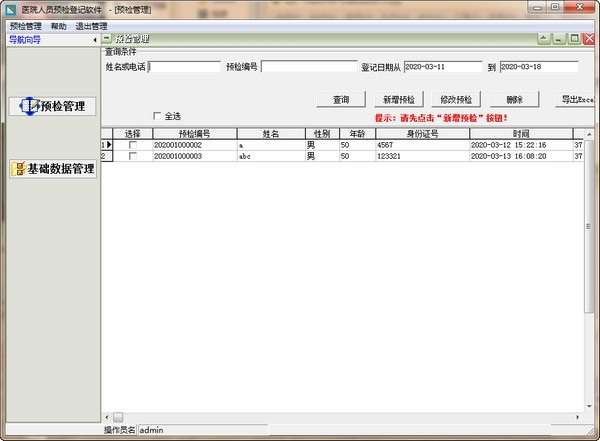The width and height of the screenshot is (600, 441).
Task: Maximize the main application window
Action: click(x=555, y=7)
